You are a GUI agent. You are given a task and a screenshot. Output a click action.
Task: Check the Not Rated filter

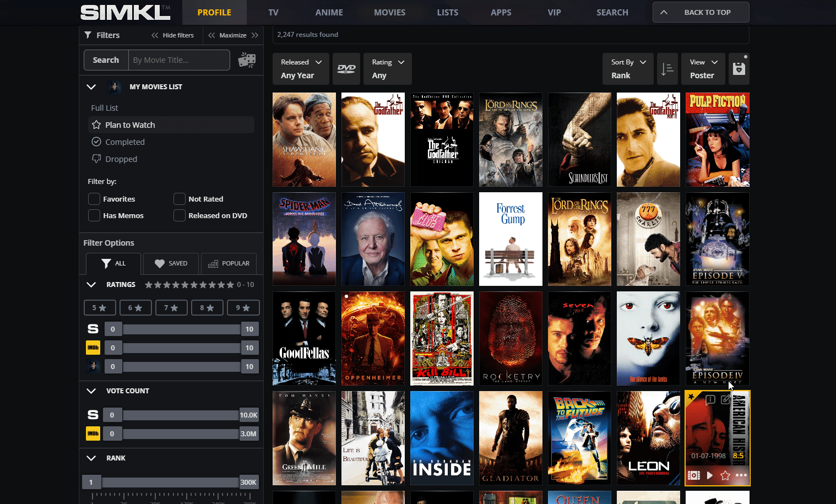coord(180,199)
